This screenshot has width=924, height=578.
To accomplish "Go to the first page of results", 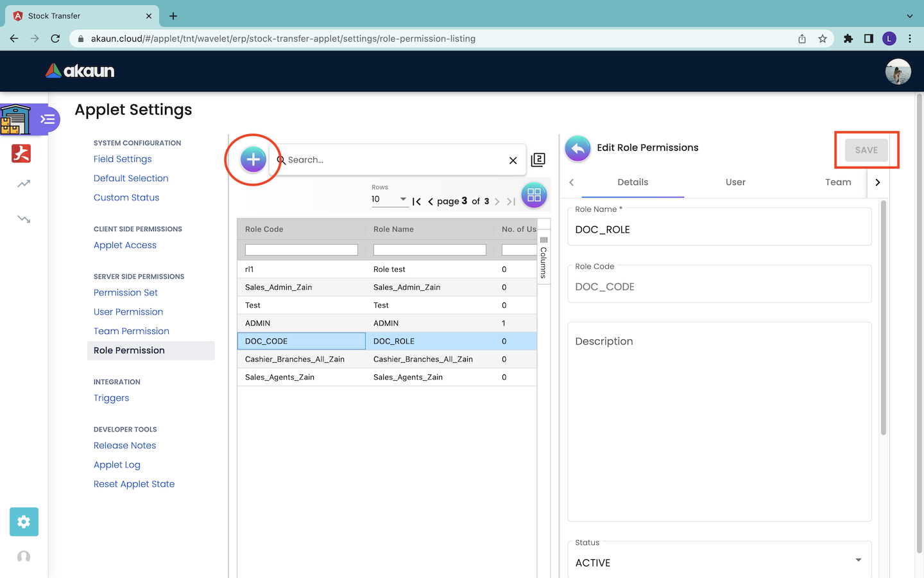I will [416, 202].
